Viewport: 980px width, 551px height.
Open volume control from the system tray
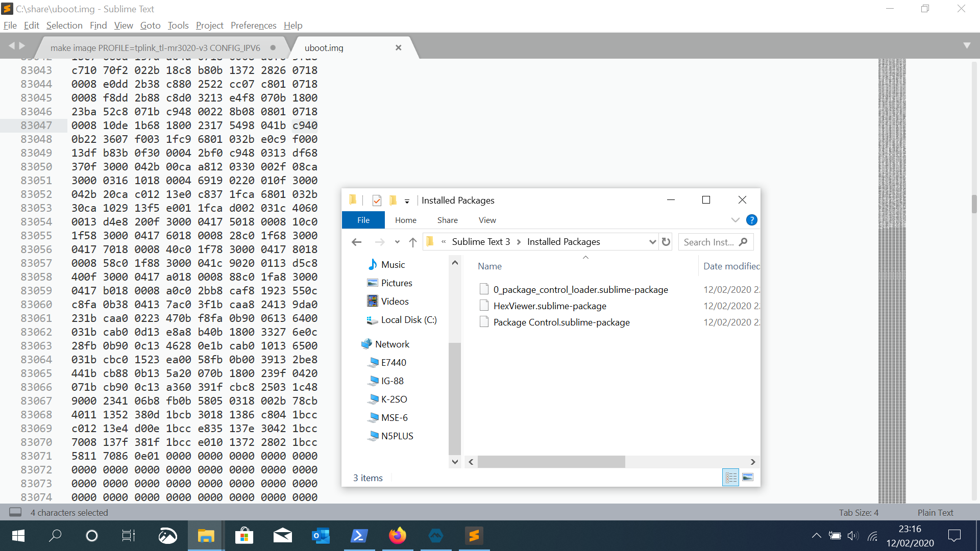click(x=854, y=536)
